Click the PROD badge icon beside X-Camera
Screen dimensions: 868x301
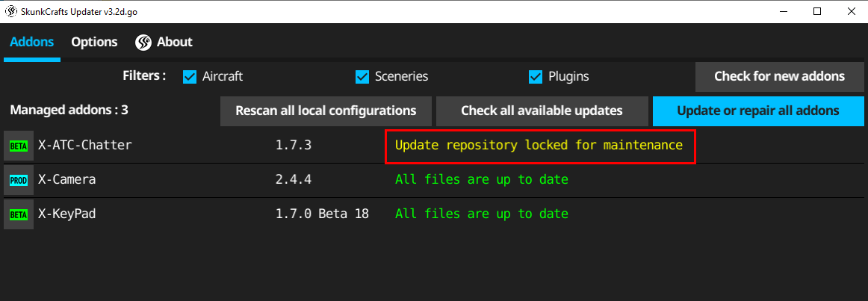click(18, 180)
